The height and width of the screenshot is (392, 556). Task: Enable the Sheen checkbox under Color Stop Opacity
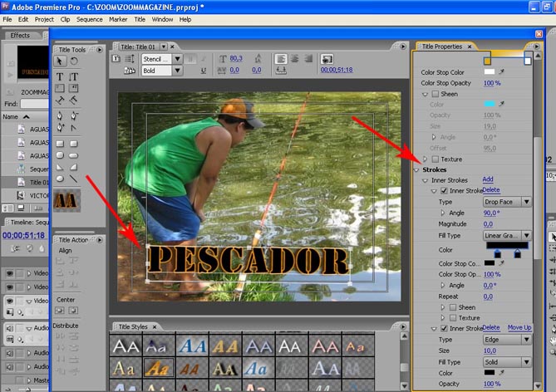(435, 94)
